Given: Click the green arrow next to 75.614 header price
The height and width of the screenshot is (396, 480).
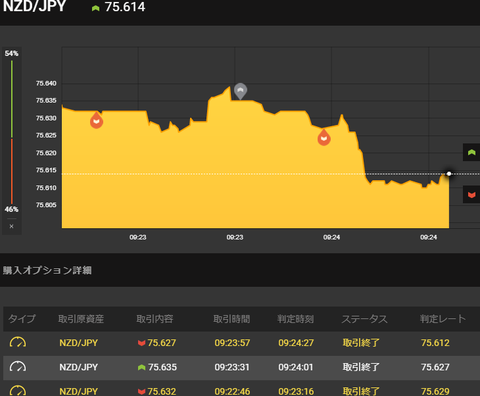Looking at the screenshot, I should (x=96, y=8).
